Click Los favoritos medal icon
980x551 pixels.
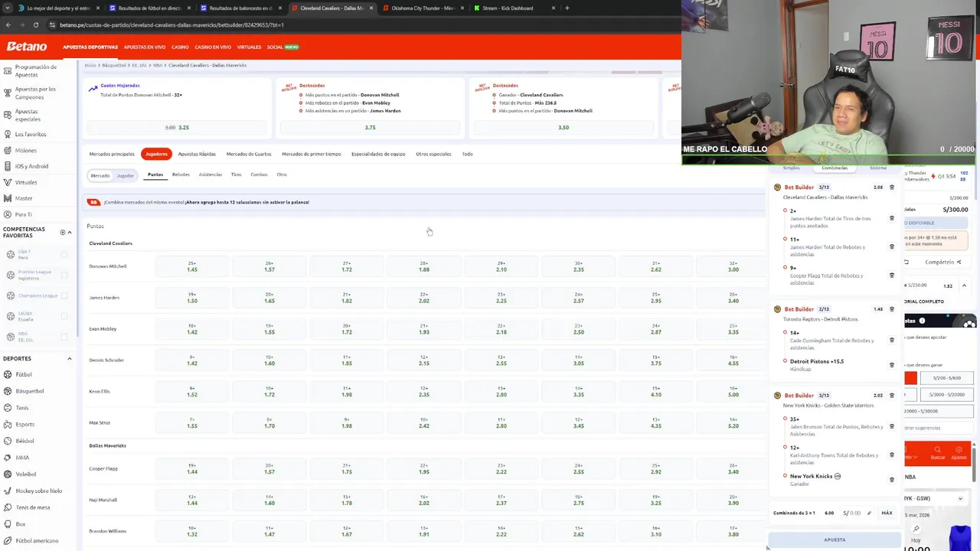click(8, 134)
